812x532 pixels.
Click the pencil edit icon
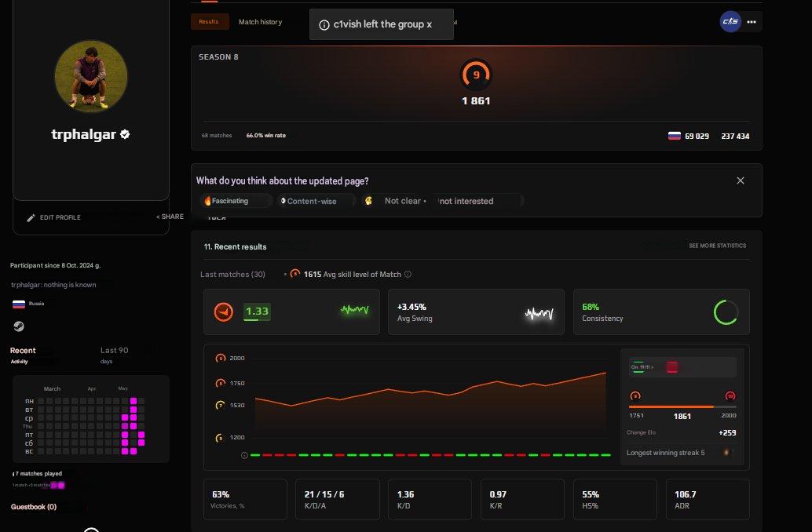click(31, 218)
